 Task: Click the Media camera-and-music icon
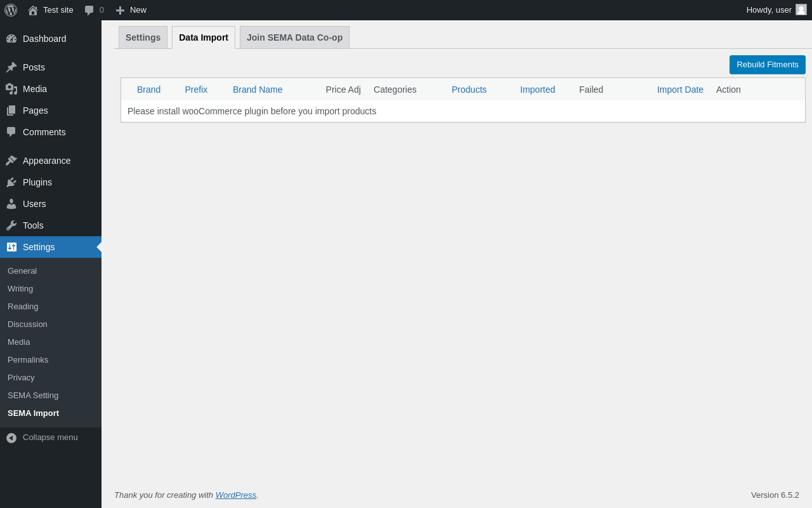coord(11,89)
